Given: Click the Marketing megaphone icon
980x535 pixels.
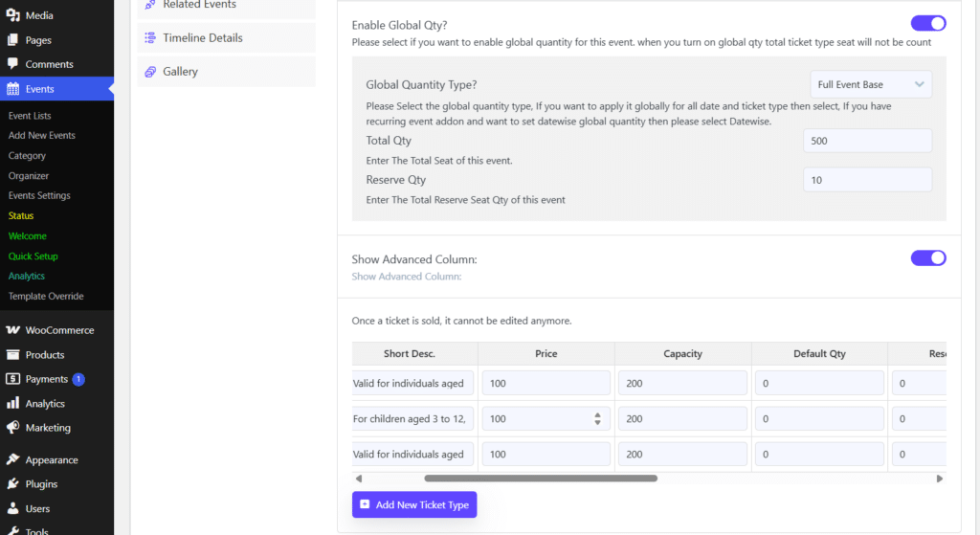Looking at the screenshot, I should click(13, 428).
